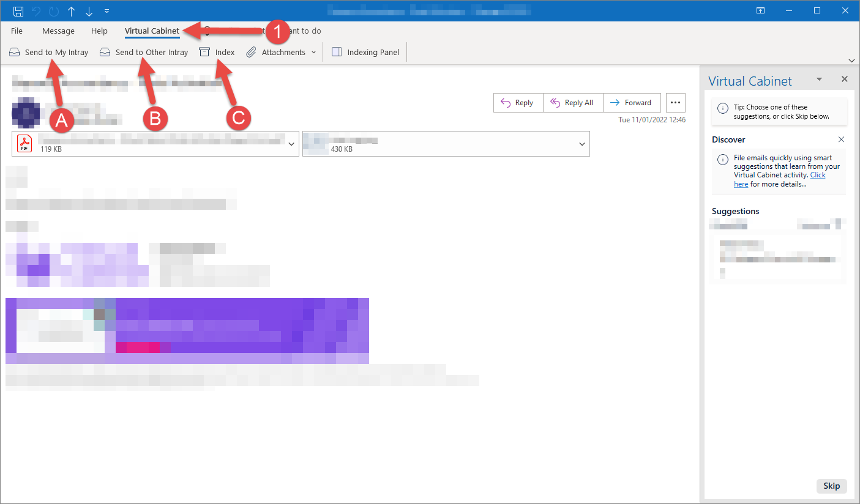Click the Reply All button

(572, 103)
